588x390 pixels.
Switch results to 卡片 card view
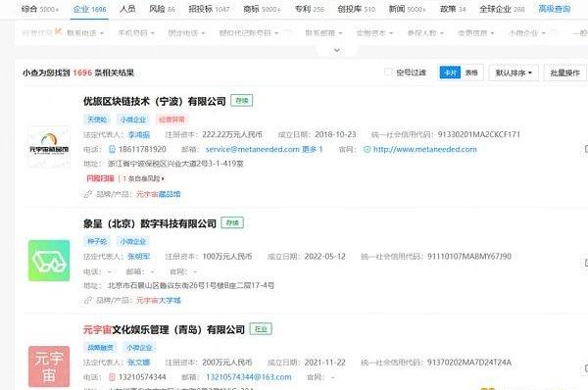[x=450, y=73]
